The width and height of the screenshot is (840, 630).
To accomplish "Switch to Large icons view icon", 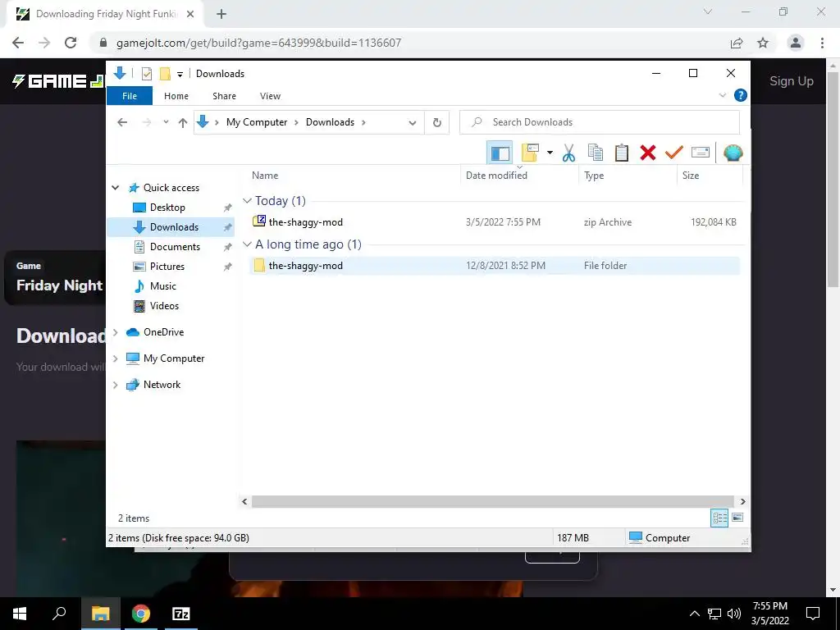I will (x=737, y=518).
